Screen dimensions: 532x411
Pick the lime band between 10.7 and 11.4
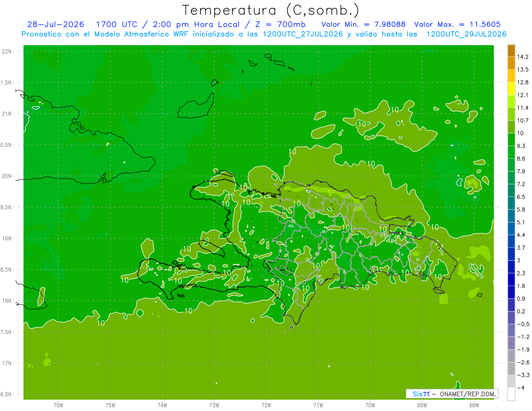[x=511, y=114]
